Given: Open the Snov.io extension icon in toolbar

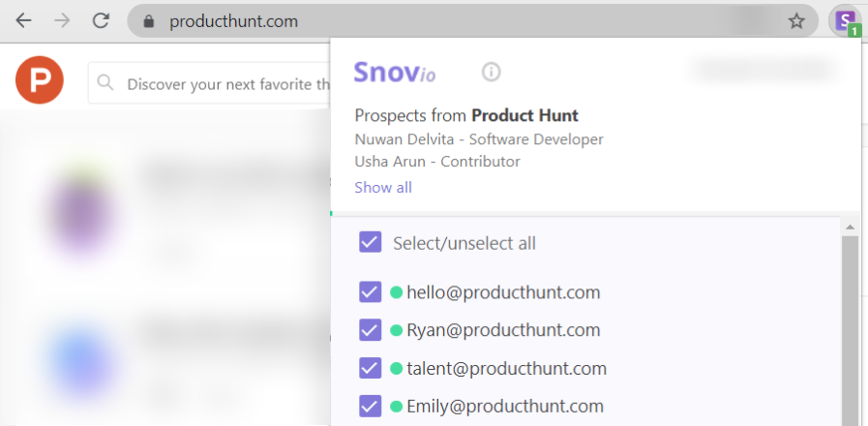Looking at the screenshot, I should pos(846,22).
